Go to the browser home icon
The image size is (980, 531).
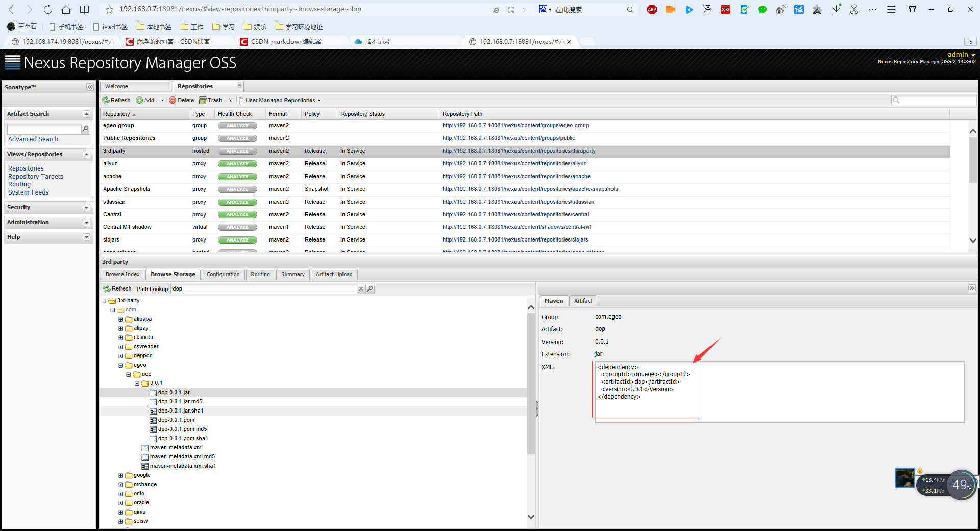[66, 9]
